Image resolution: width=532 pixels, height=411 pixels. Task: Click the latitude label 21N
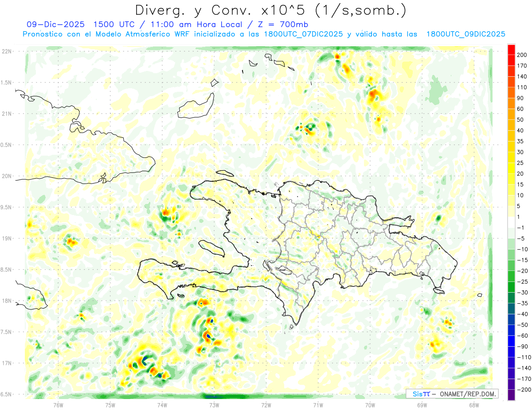[7, 114]
